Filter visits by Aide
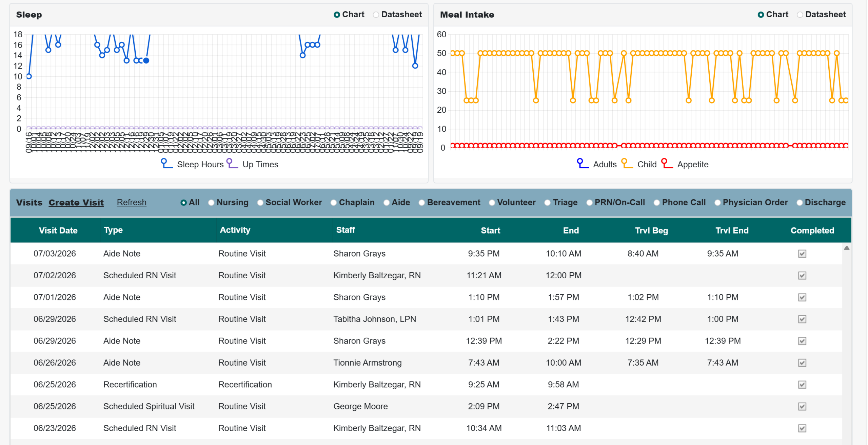The width and height of the screenshot is (868, 445). (387, 203)
